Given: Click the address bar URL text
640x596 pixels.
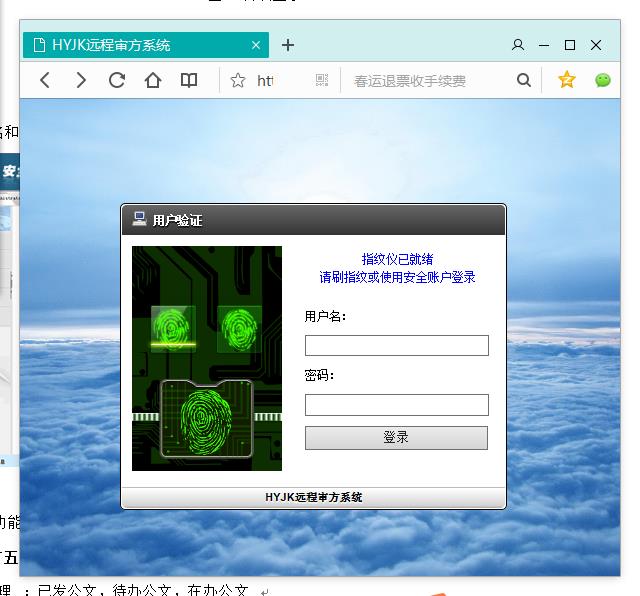Looking at the screenshot, I should (266, 80).
